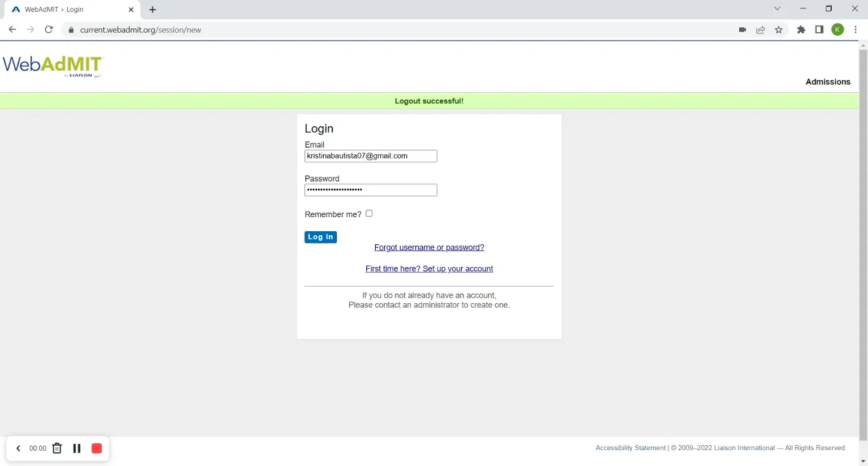The image size is (868, 466).
Task: View site info via the lock icon
Action: pos(71,30)
